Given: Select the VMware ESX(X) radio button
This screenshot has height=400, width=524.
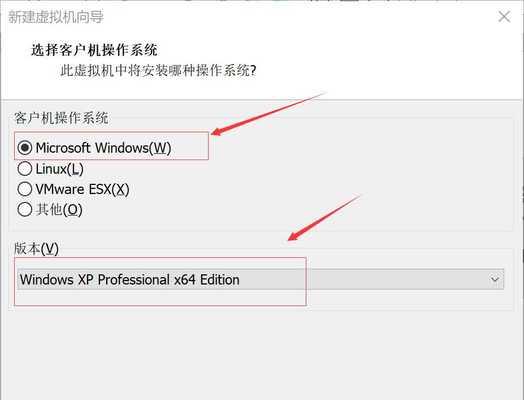Looking at the screenshot, I should [x=25, y=189].
